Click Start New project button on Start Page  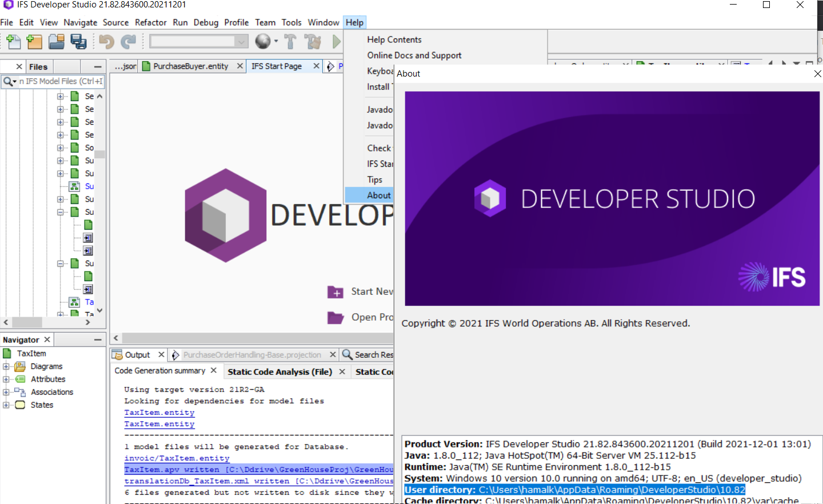(x=360, y=292)
